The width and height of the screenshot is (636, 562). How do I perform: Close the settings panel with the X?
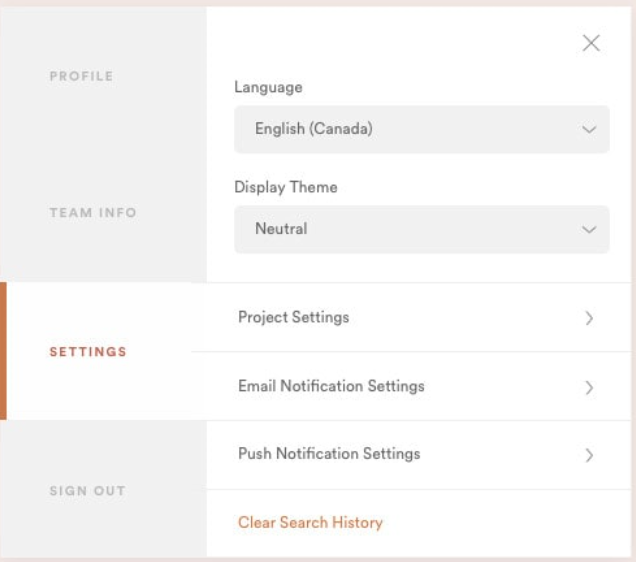591,43
